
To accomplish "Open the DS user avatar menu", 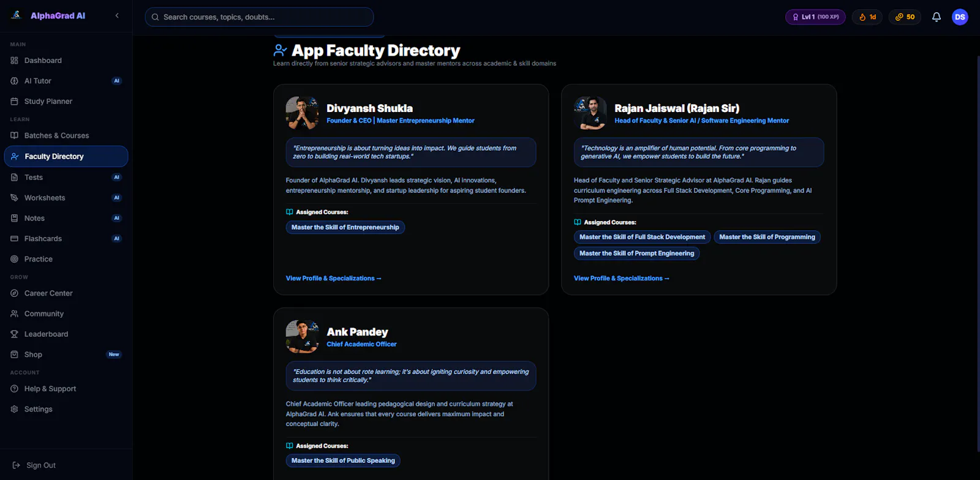I will point(960,17).
